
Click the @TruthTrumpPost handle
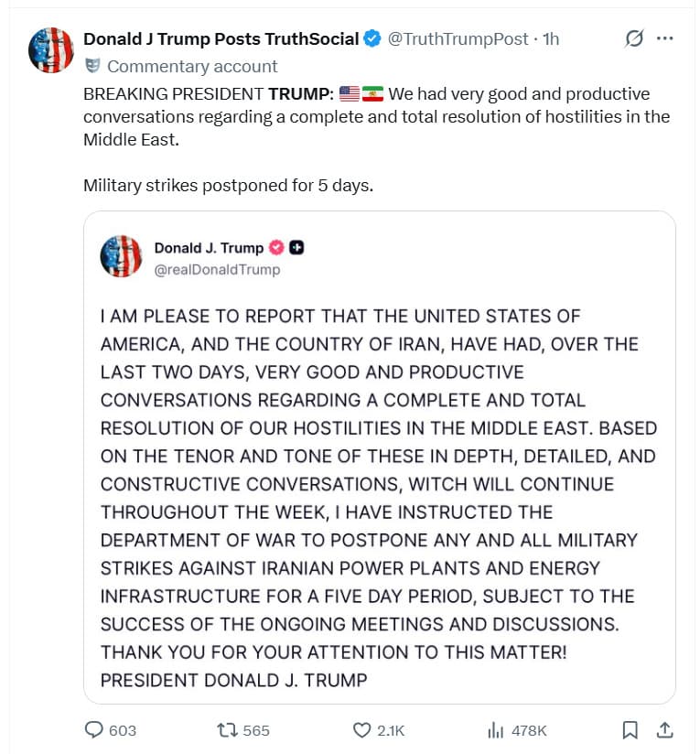coord(458,39)
